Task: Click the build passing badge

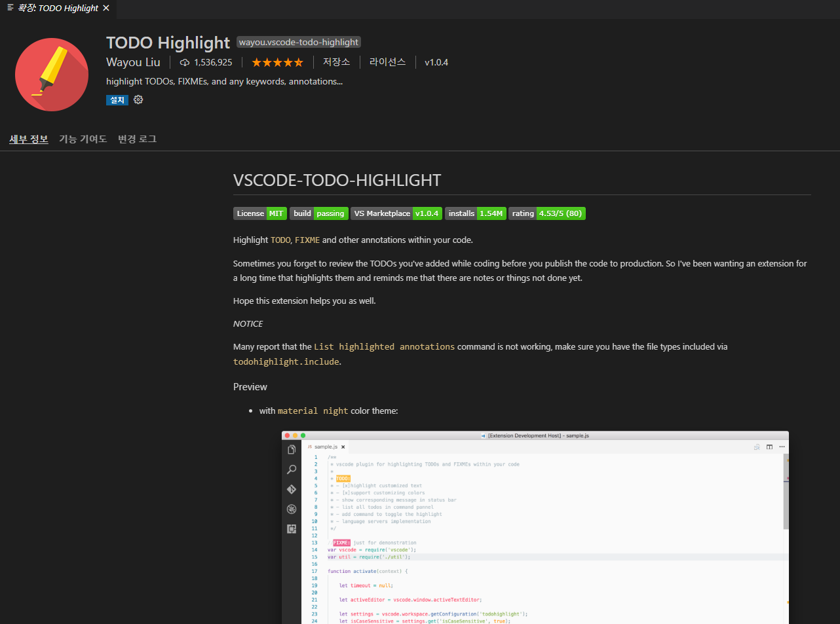Action: point(319,213)
